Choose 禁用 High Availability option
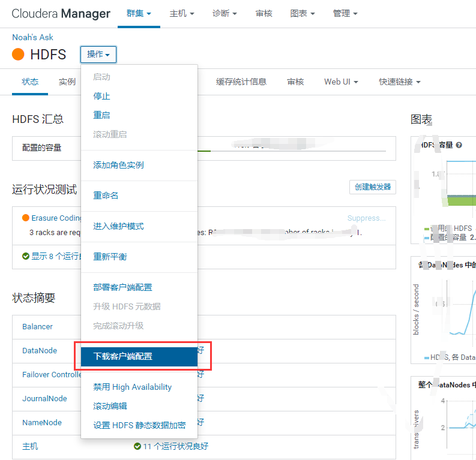 point(139,387)
